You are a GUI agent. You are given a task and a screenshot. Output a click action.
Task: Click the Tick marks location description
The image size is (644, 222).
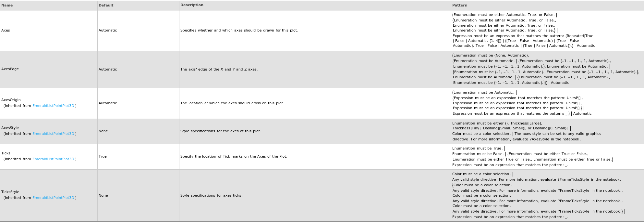tap(234, 157)
